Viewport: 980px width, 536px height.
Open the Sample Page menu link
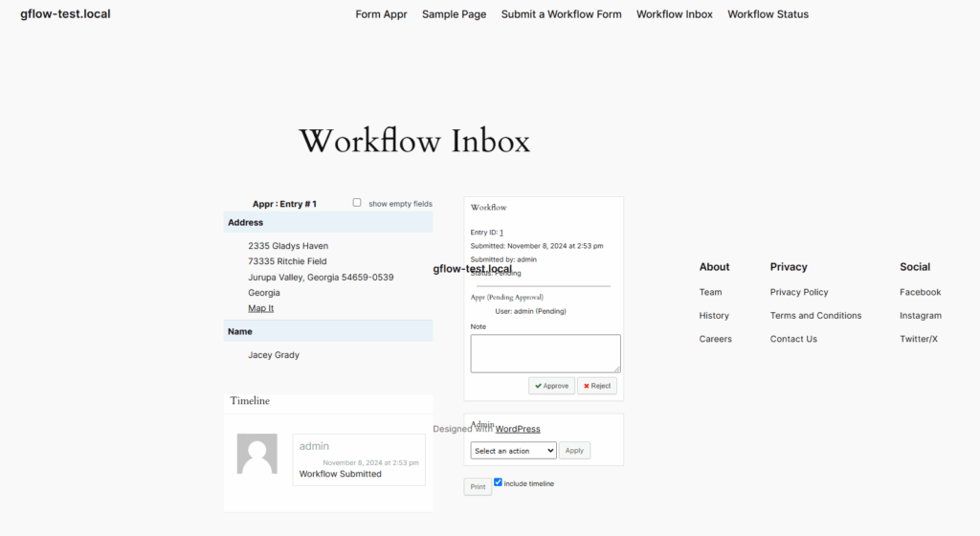click(x=454, y=14)
